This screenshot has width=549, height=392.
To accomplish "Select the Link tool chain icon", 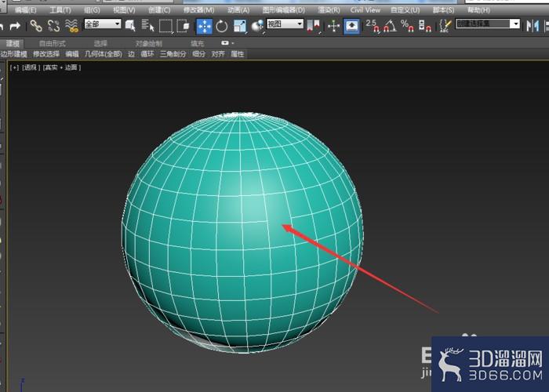I will click(x=36, y=26).
